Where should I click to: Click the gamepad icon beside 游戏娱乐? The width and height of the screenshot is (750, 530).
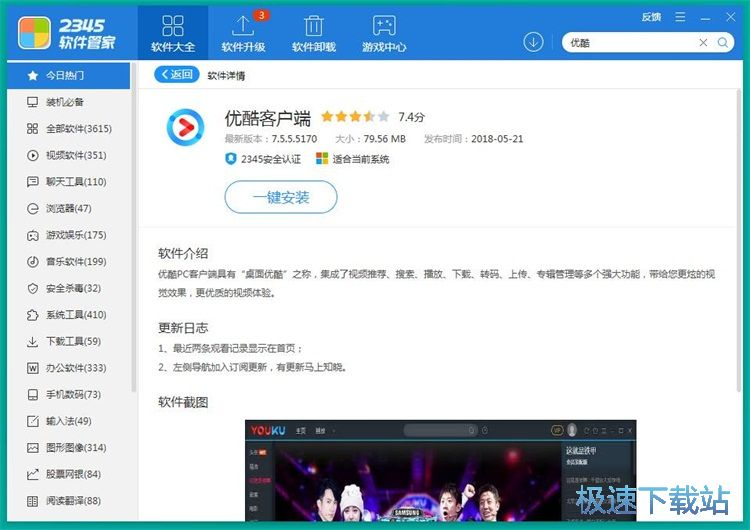click(33, 235)
